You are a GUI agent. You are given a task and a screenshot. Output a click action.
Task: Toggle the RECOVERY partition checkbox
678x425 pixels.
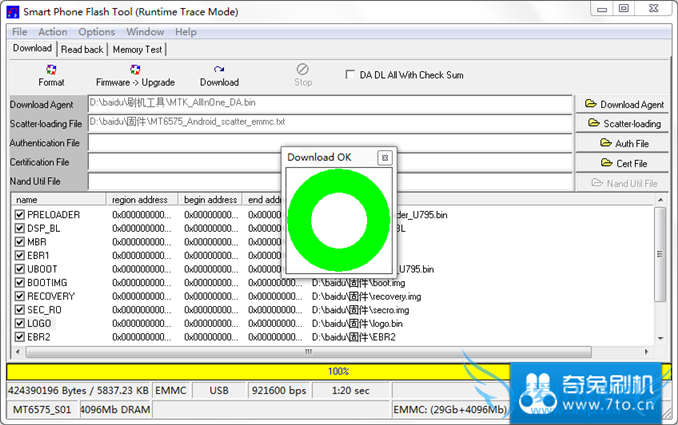point(20,296)
